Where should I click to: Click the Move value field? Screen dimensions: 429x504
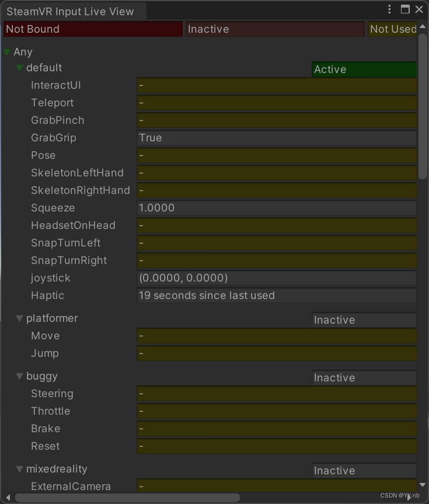point(276,336)
